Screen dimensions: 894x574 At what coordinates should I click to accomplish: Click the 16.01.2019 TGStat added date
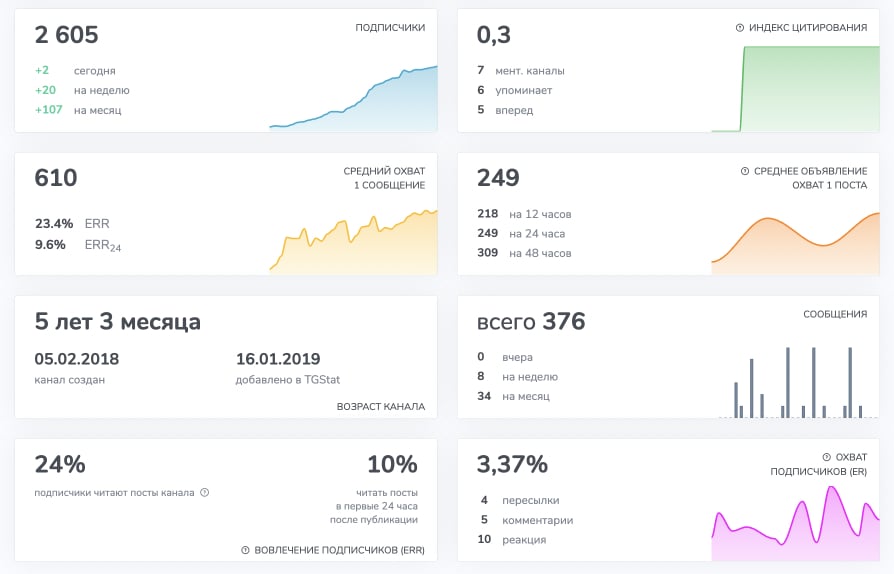pyautogui.click(x=278, y=359)
